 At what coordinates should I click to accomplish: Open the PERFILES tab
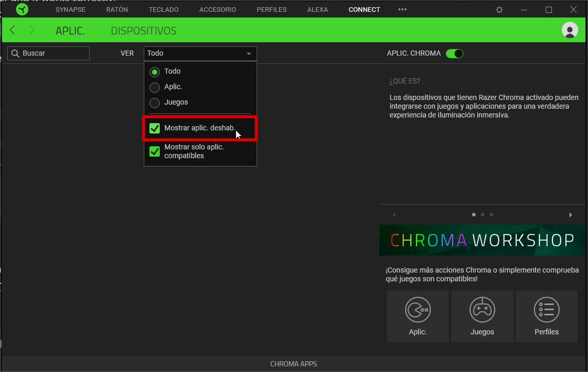click(x=272, y=9)
